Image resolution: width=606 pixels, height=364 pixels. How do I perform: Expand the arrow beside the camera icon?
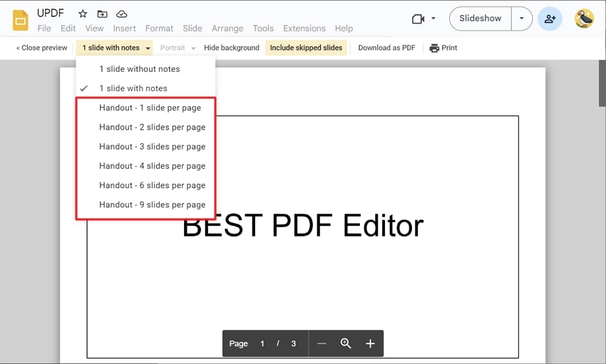433,18
